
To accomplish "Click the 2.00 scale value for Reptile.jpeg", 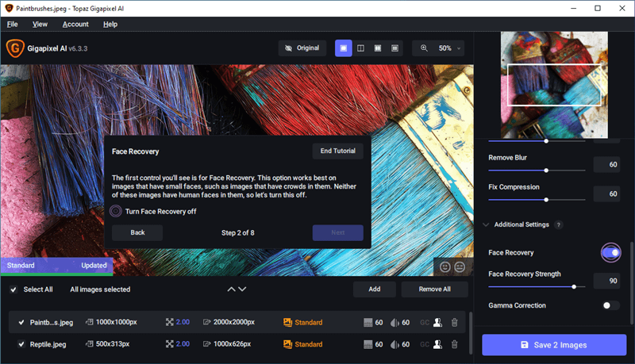I will pyautogui.click(x=183, y=344).
